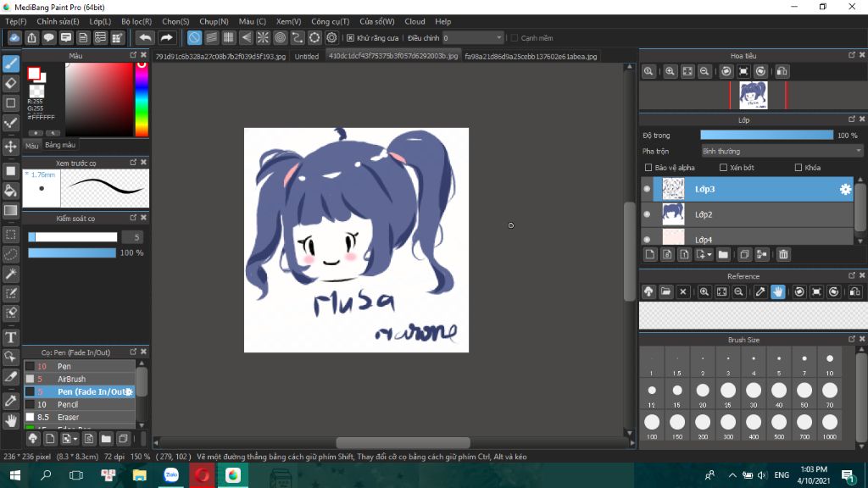Enable the parallel line snap
Image resolution: width=868 pixels, height=488 pixels.
click(211, 37)
